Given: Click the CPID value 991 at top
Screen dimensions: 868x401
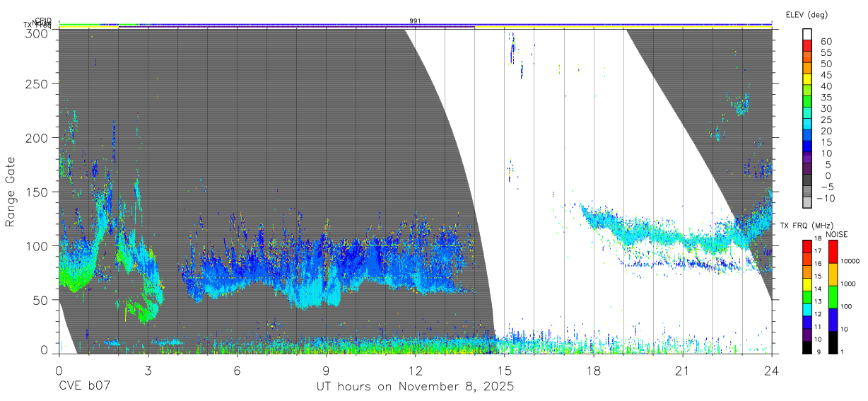Looking at the screenshot, I should (415, 21).
